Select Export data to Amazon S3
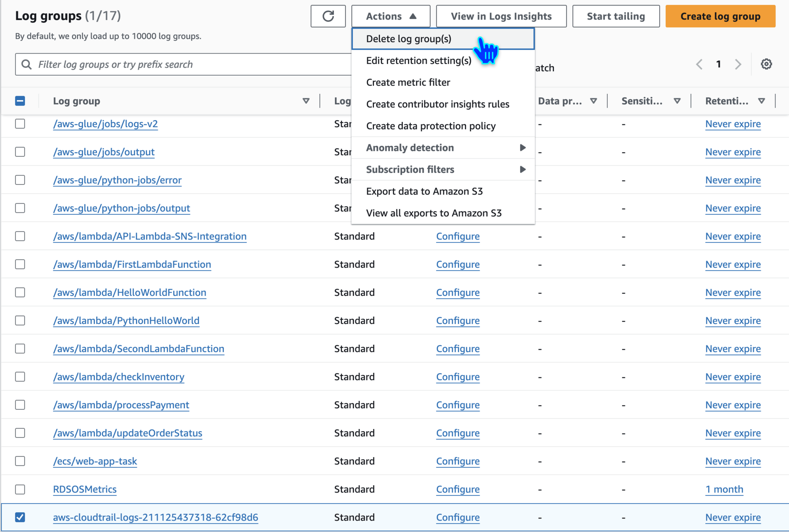Image resolution: width=789 pixels, height=532 pixels. pyautogui.click(x=424, y=191)
